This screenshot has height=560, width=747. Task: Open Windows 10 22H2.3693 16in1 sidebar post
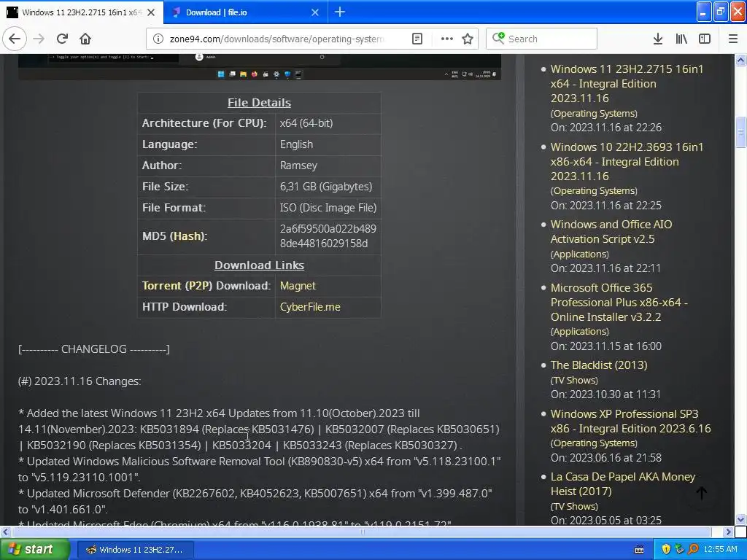coord(627,161)
